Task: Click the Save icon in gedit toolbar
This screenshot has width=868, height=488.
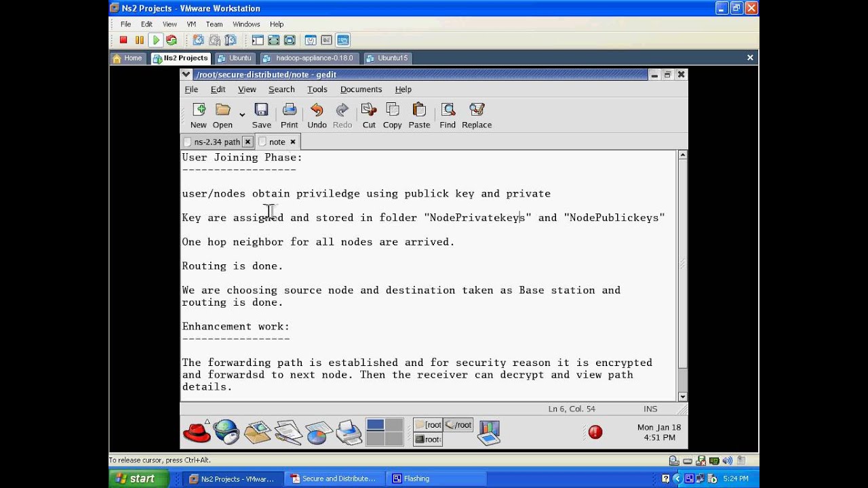Action: [x=261, y=110]
